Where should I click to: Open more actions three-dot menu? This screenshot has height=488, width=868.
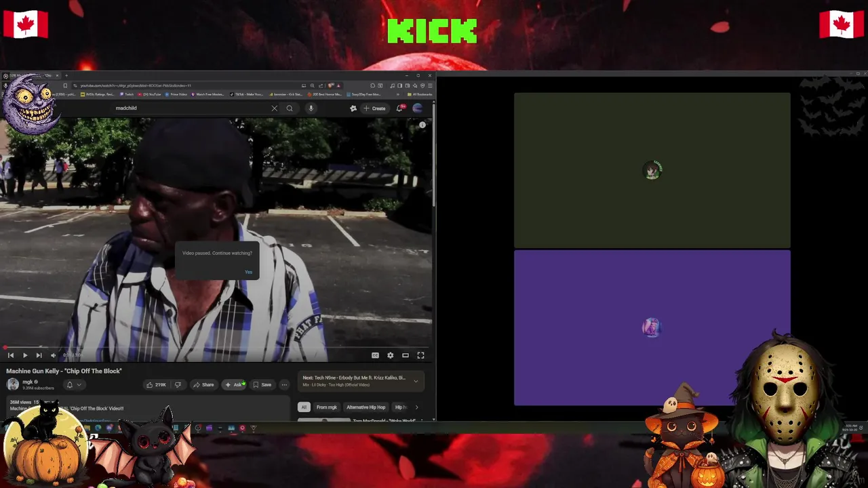click(284, 384)
